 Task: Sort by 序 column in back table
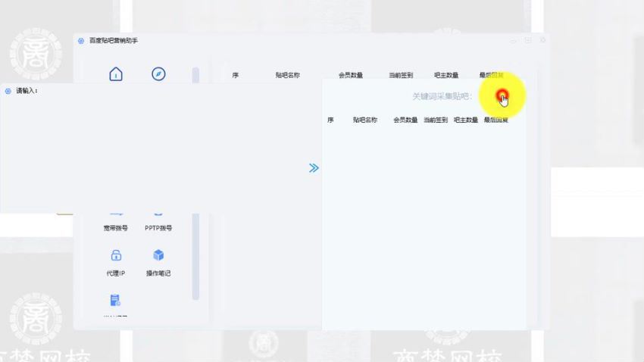pos(236,75)
